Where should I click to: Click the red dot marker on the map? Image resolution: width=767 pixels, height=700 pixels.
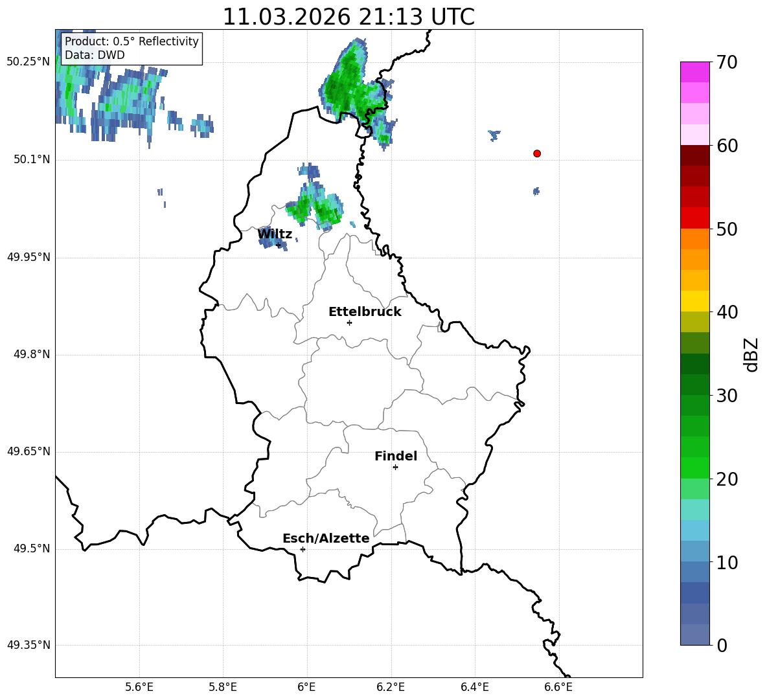click(537, 153)
